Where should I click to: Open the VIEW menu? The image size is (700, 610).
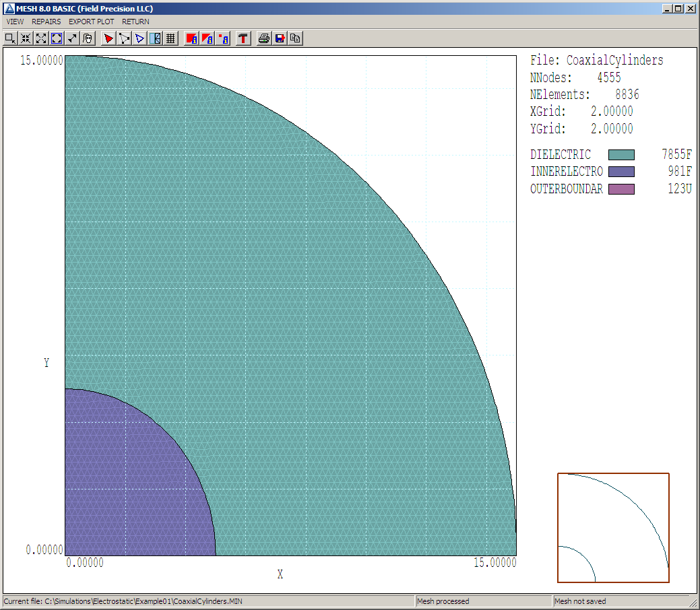point(15,22)
